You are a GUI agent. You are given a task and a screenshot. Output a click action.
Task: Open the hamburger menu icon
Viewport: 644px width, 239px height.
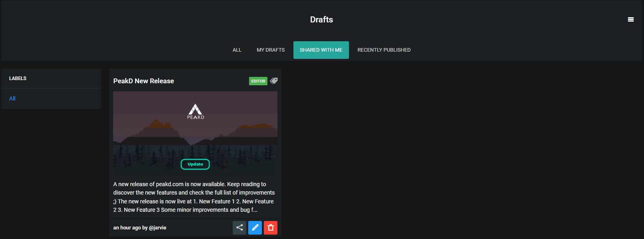coord(631,20)
